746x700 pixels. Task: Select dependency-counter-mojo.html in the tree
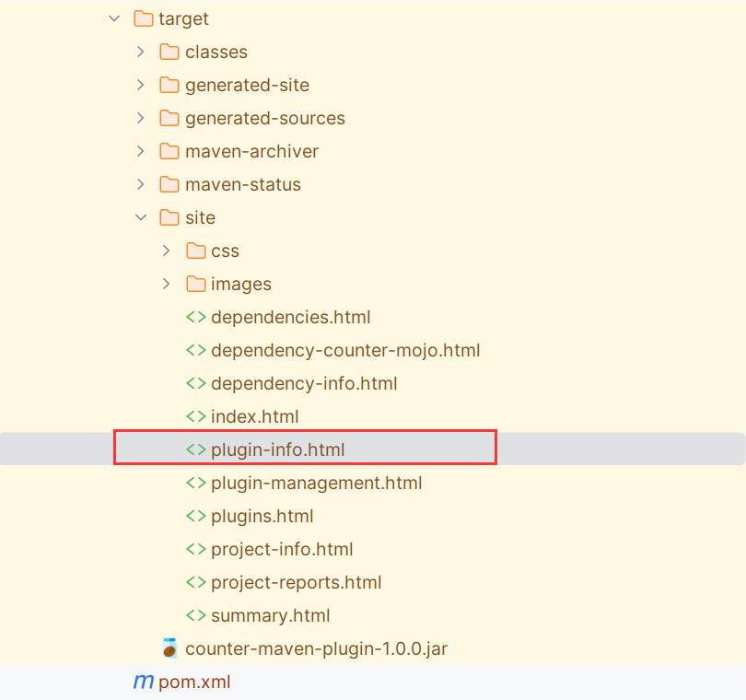tap(345, 350)
